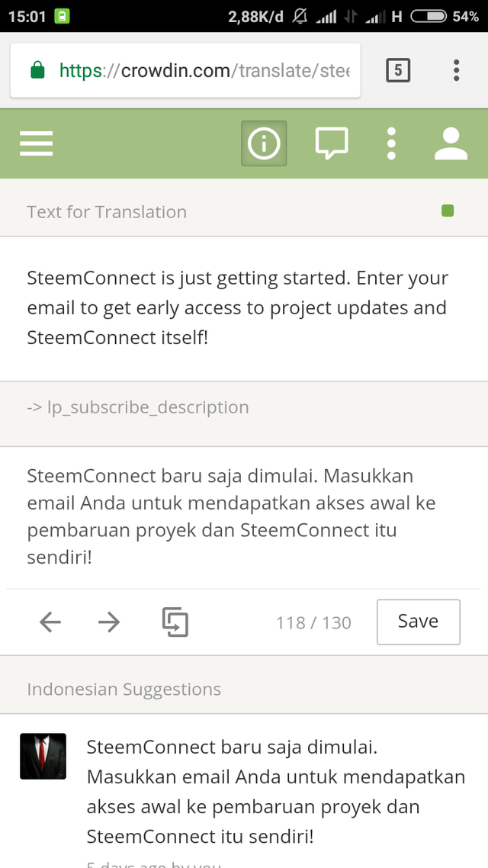Go to next string arrow
The height and width of the screenshot is (868, 488).
[x=109, y=622]
